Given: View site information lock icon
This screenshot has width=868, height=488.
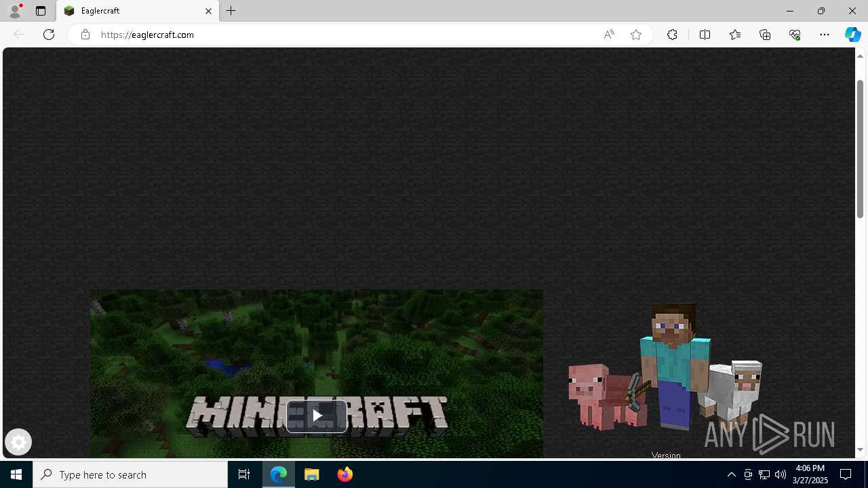Looking at the screenshot, I should click(x=85, y=35).
